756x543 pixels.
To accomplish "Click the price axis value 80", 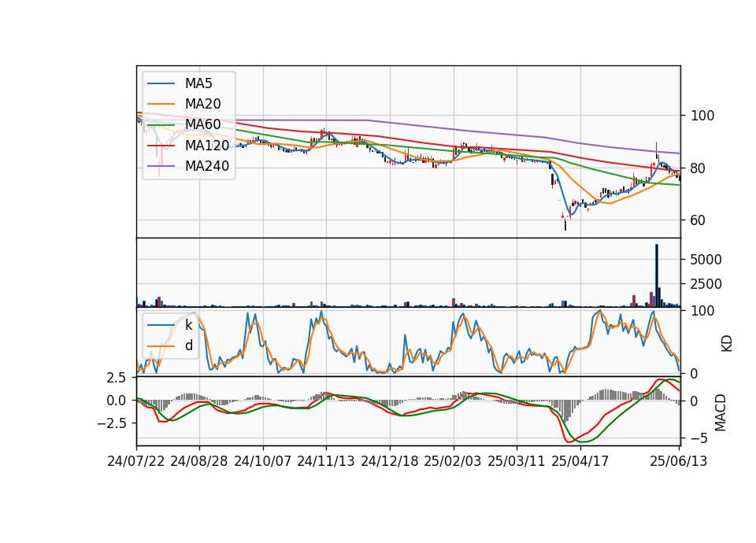I will 699,168.
